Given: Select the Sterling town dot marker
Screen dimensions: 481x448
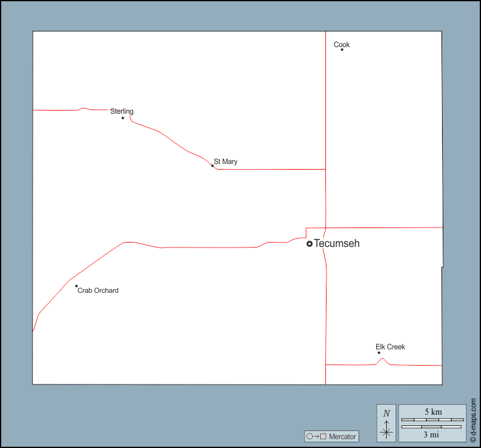Looking at the screenshot, I should pyautogui.click(x=122, y=117).
